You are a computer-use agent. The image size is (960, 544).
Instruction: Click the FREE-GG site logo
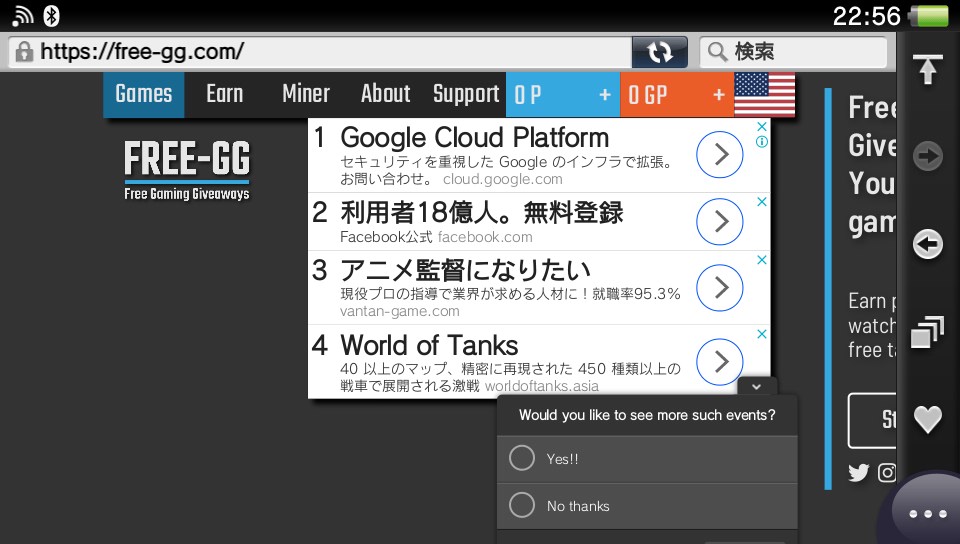[187, 169]
